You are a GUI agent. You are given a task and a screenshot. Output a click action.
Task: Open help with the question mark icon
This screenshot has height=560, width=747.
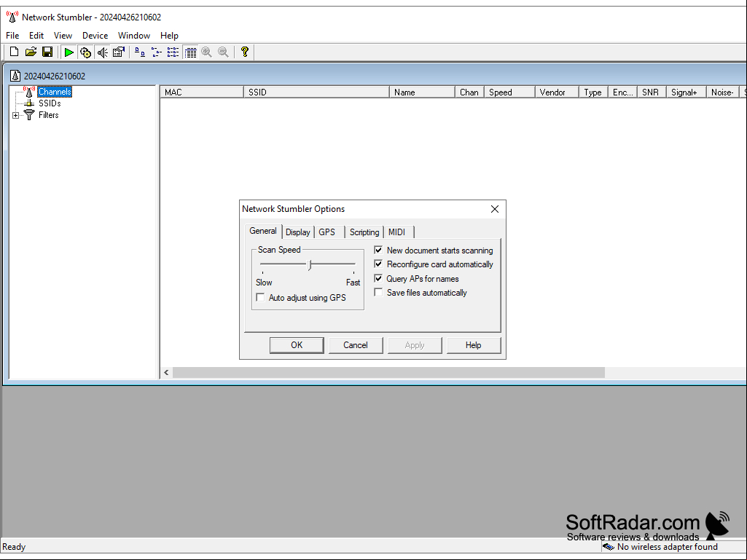click(244, 52)
